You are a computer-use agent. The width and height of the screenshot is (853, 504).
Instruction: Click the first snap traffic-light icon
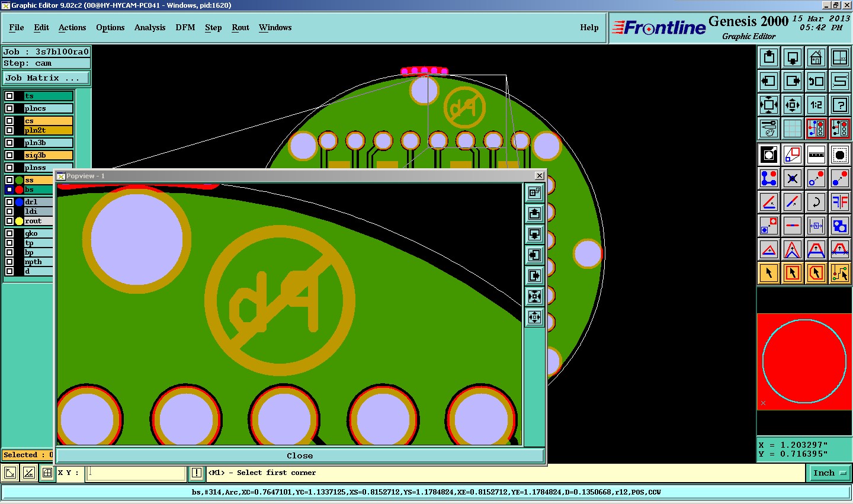[816, 129]
